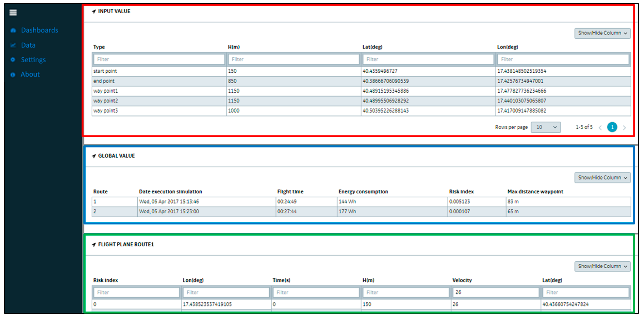Viewport: 644px width, 318px height.
Task: Click the Settings gear icon in sidebar
Action: [x=13, y=60]
